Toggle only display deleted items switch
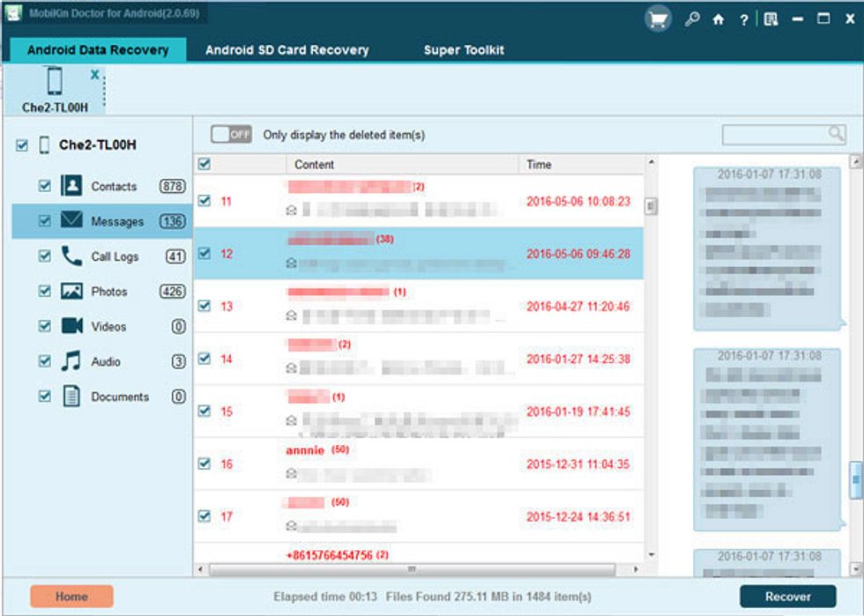This screenshot has height=616, width=864. coord(232,135)
